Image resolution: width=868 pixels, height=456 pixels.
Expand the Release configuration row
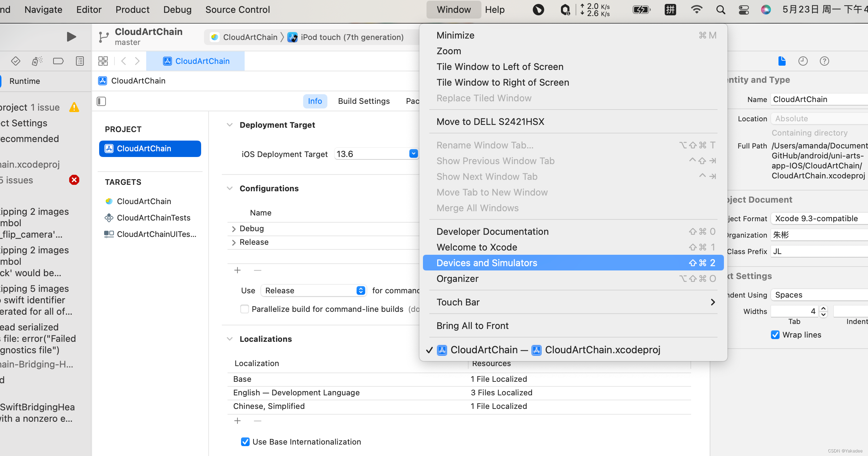point(234,242)
